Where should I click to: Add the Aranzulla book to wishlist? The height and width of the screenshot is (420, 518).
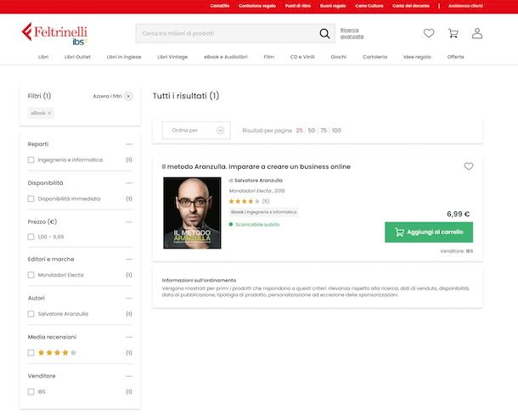[x=469, y=166]
